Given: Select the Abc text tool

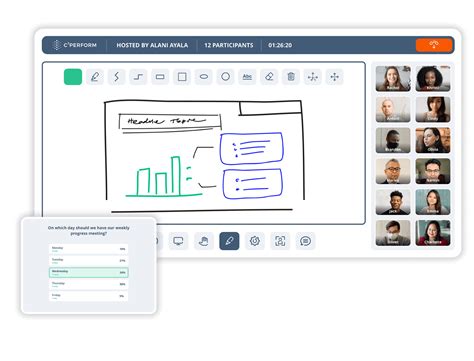Looking at the screenshot, I should click(247, 77).
